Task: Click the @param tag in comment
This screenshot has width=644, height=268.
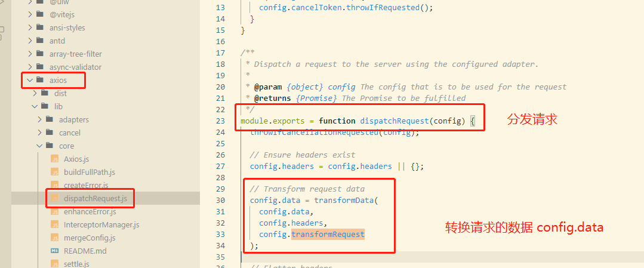Action: [268, 87]
